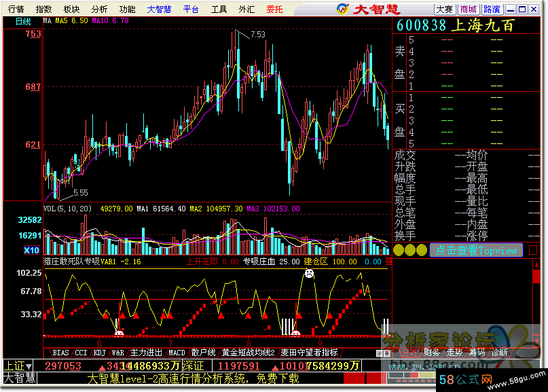Click the VOL(5,10,20) indicator label
This screenshot has height=392, width=548.
(x=67, y=209)
